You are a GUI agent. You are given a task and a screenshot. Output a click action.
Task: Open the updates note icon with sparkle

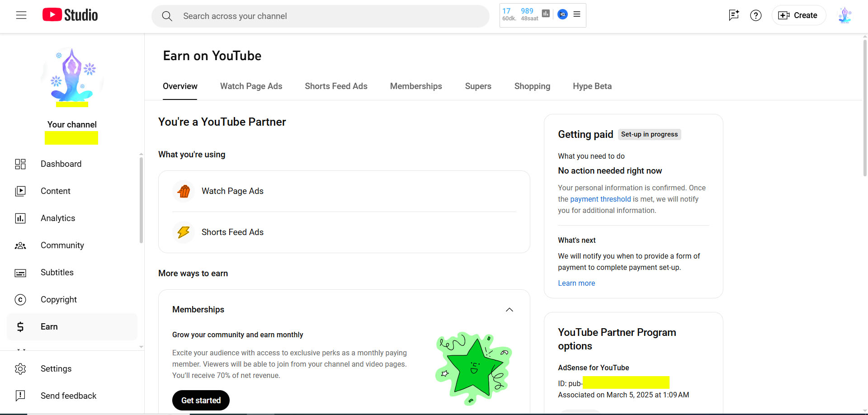point(734,15)
